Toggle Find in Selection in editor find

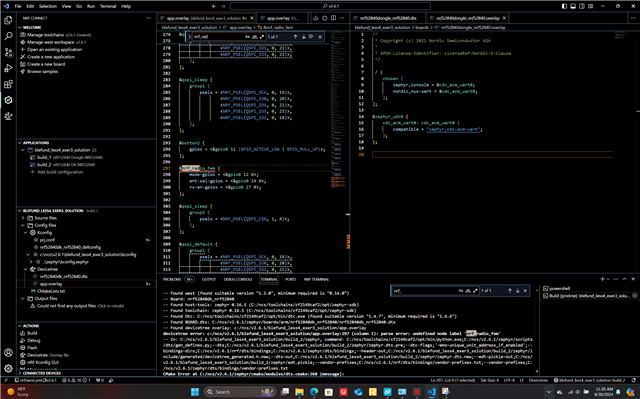pos(311,37)
